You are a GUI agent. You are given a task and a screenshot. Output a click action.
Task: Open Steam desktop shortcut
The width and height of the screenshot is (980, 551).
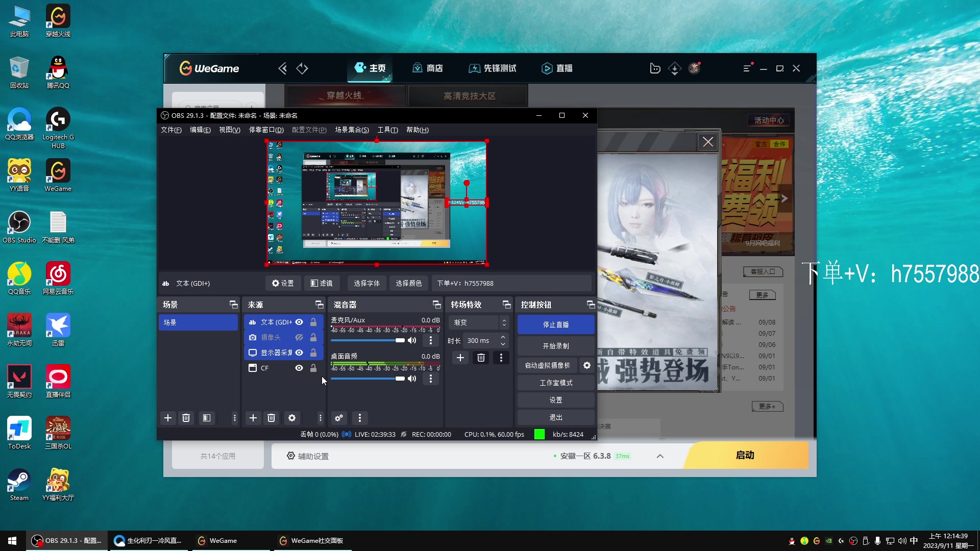[x=19, y=485]
